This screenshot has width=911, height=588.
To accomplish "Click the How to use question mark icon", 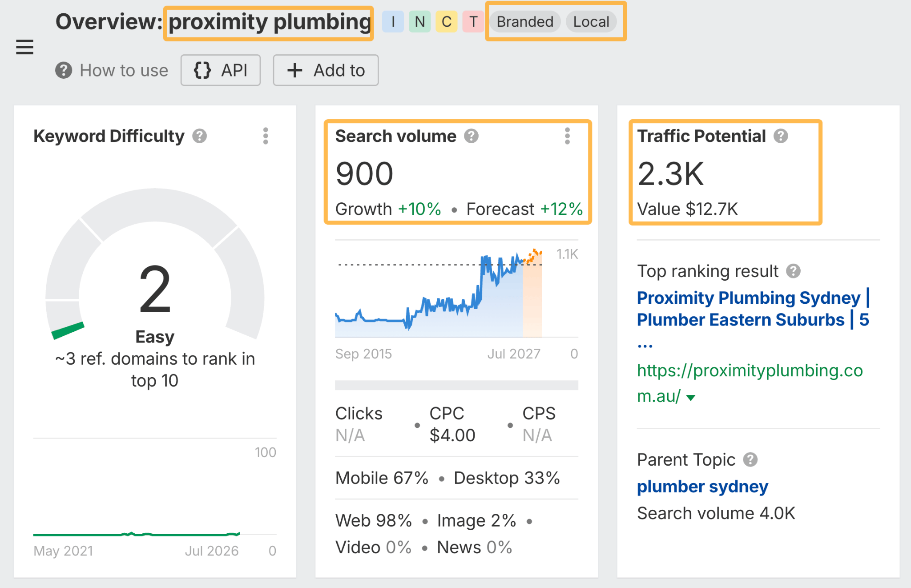I will point(64,70).
